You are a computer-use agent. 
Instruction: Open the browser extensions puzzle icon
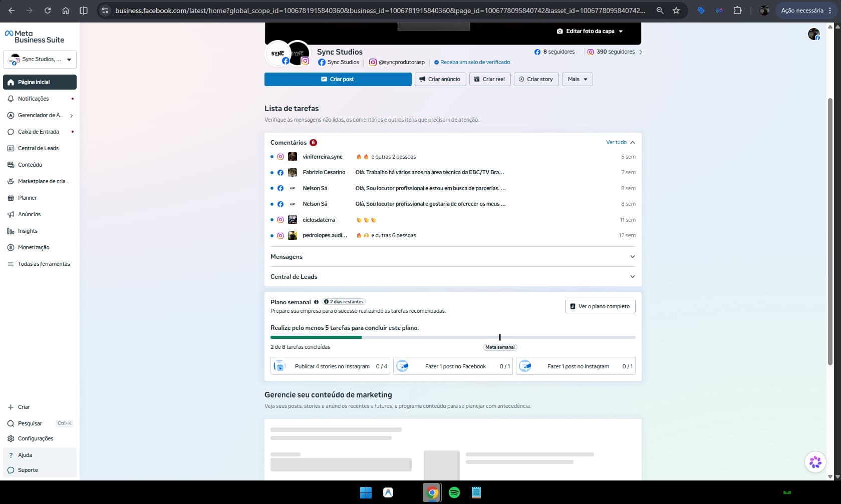[737, 10]
